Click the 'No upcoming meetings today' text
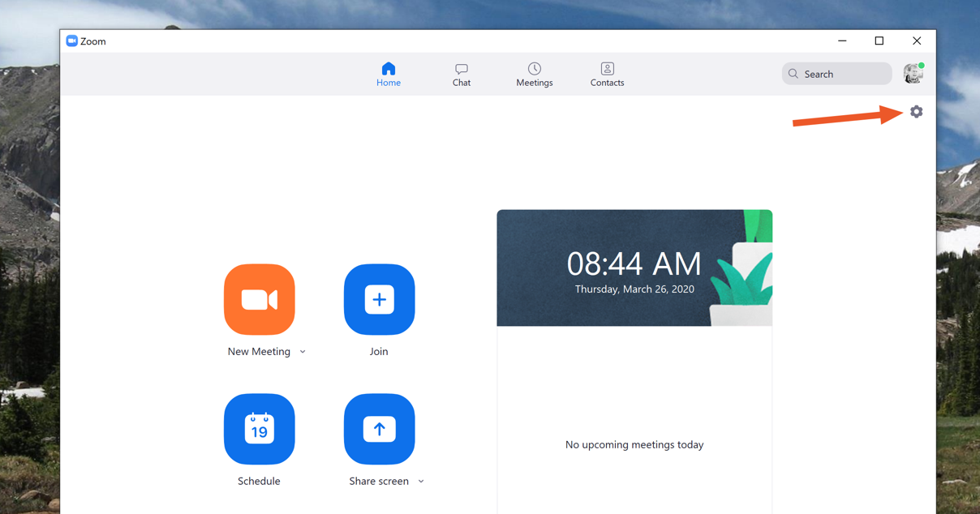The image size is (980, 514). [634, 445]
